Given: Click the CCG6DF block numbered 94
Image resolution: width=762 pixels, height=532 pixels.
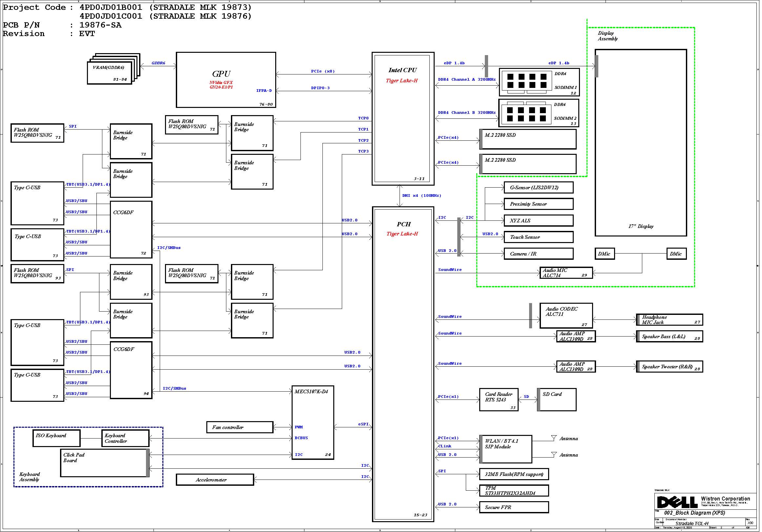Looking at the screenshot, I should coord(132,371).
